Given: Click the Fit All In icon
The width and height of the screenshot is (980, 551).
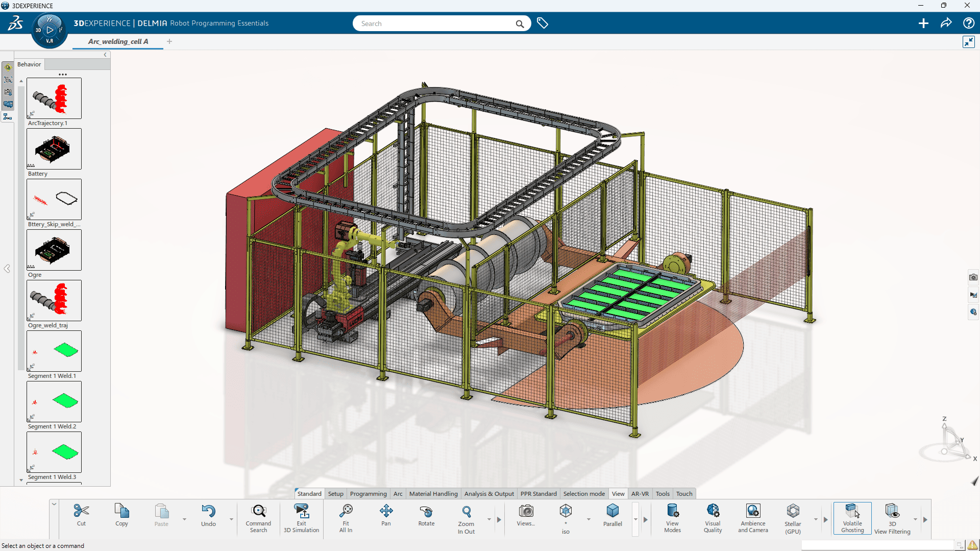Looking at the screenshot, I should [346, 512].
